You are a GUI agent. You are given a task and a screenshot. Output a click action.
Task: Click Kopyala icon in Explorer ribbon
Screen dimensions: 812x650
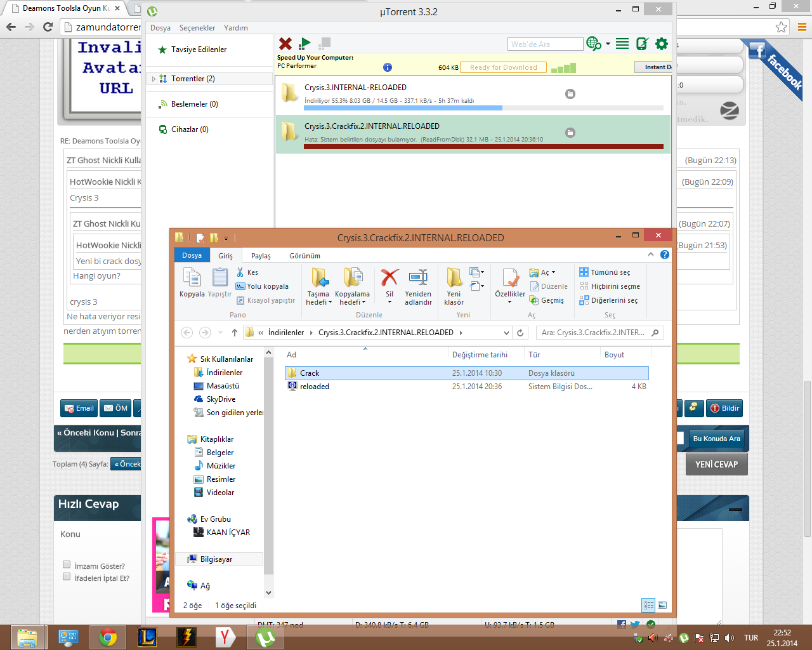192,282
